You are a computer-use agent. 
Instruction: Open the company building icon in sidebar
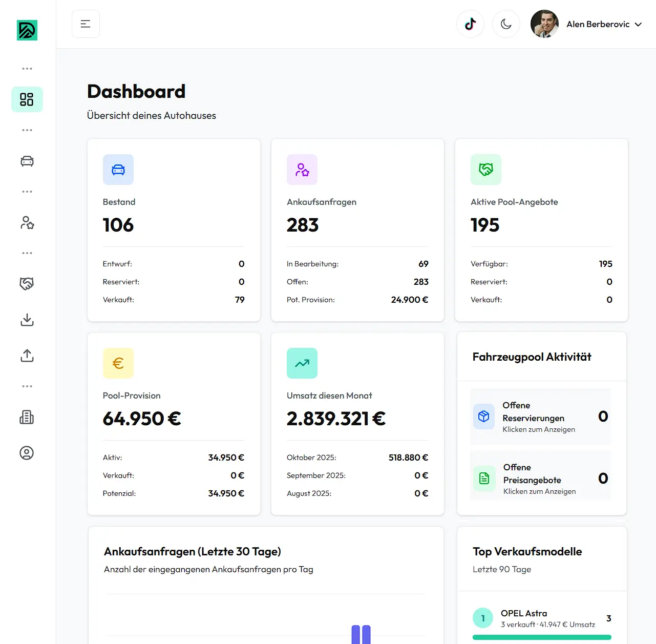pyautogui.click(x=27, y=417)
